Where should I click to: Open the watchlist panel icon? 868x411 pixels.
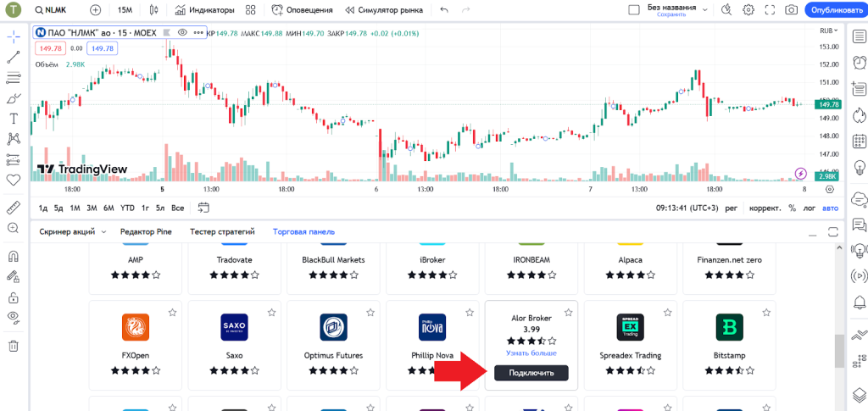click(860, 36)
